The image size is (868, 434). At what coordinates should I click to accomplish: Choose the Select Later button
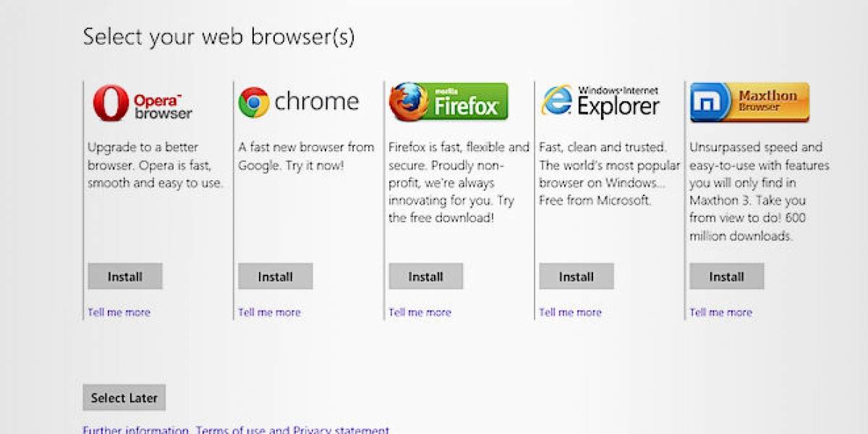[x=124, y=398]
